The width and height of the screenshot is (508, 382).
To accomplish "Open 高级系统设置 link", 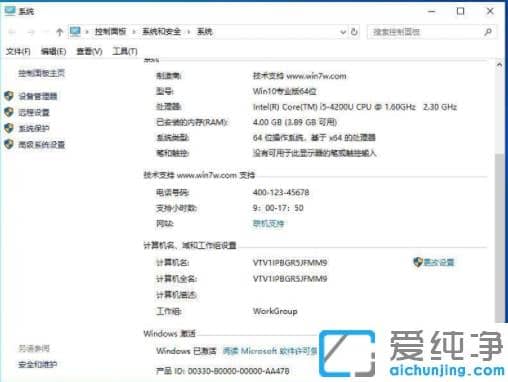I will (x=41, y=144).
